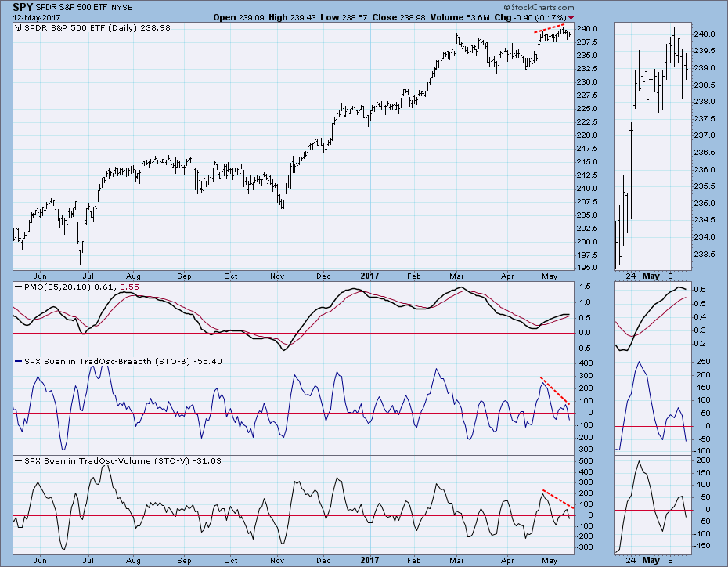Screen dimensions: 728x567
Task: Click the 'SPX Swenlin TradOsc-Volume (STO-V) -31.03' legend
Action: [123, 460]
